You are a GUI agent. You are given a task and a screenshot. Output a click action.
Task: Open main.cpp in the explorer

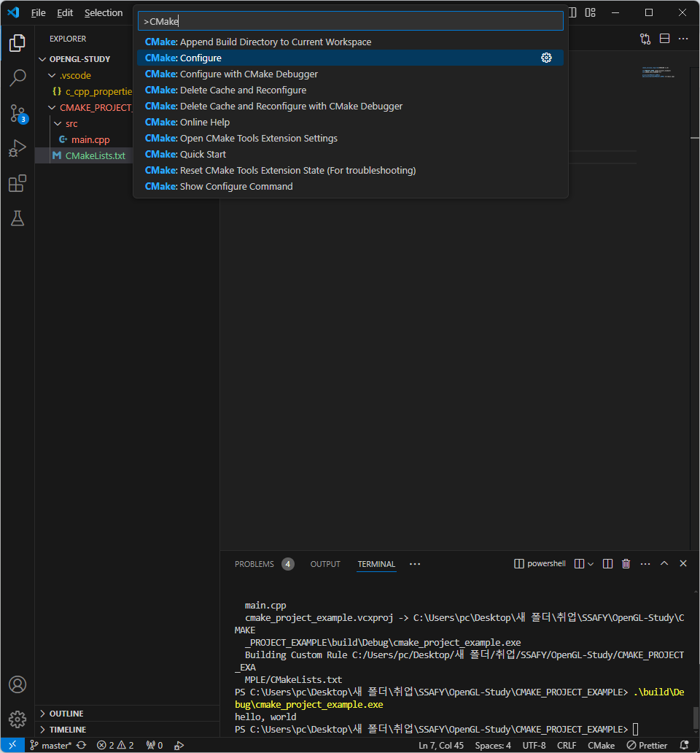90,140
